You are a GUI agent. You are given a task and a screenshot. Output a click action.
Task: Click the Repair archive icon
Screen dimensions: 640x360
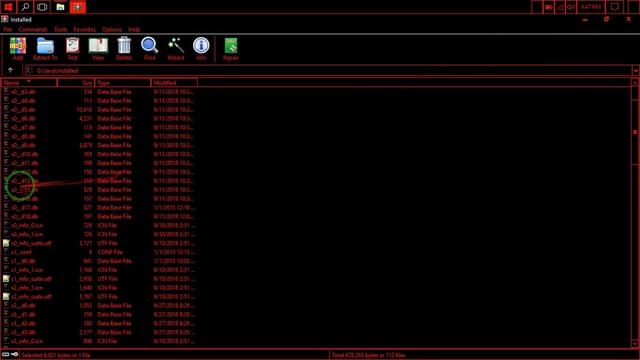[x=231, y=46]
